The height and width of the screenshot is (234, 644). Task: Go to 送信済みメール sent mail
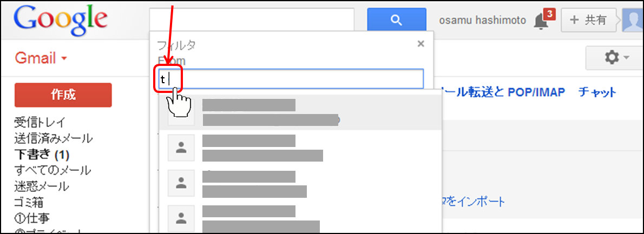click(53, 138)
